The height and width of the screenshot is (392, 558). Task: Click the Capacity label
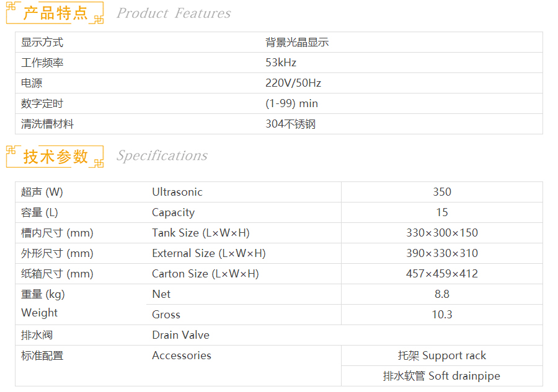click(x=173, y=212)
